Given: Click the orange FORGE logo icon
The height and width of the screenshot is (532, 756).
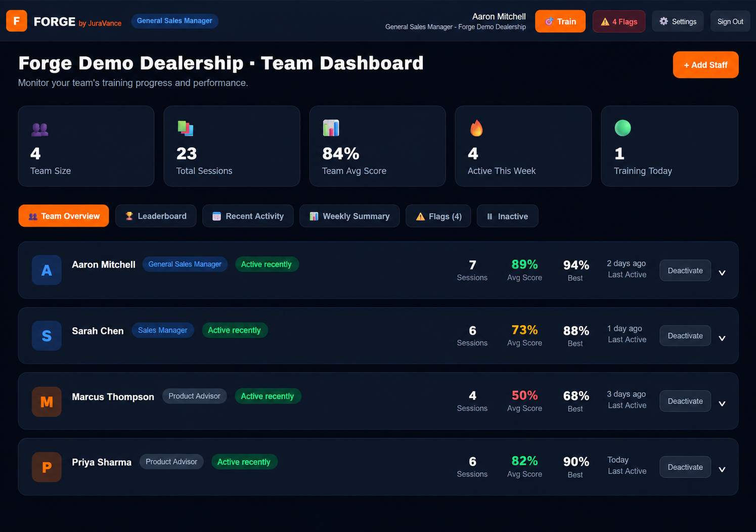Looking at the screenshot, I should click(17, 21).
